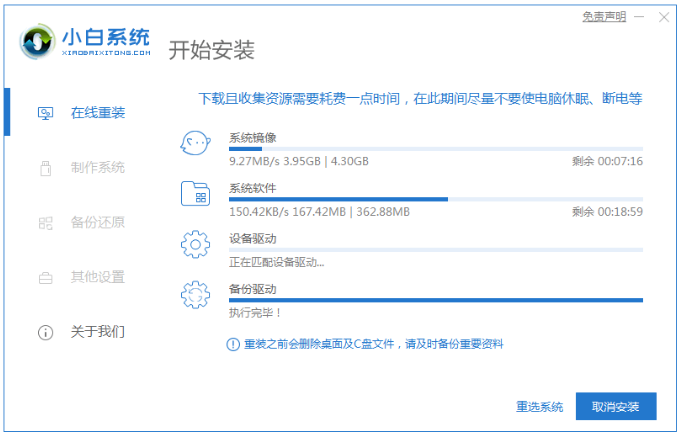This screenshot has width=684, height=435.
Task: Click the 设备驱动 progress bar
Action: tap(435, 249)
